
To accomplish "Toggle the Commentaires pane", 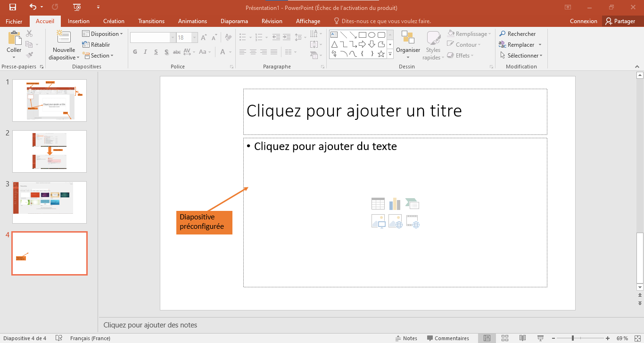I will [448, 338].
